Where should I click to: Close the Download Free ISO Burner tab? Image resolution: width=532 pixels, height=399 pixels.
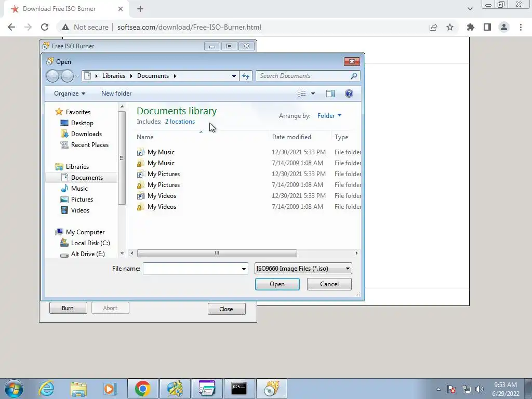pos(121,9)
